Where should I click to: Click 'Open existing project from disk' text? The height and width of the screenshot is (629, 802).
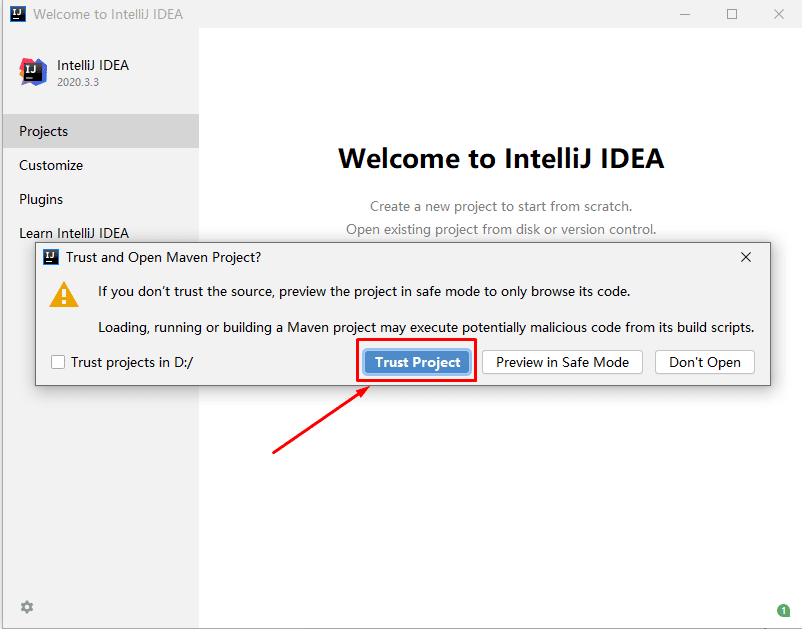point(442,229)
